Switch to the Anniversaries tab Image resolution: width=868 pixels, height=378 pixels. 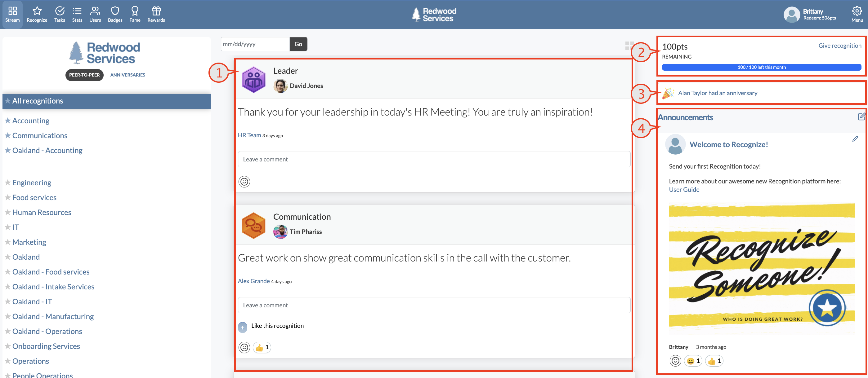coord(128,75)
